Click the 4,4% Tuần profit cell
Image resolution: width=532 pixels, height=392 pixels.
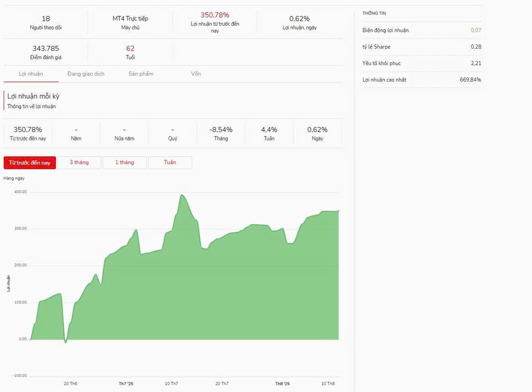(x=269, y=129)
